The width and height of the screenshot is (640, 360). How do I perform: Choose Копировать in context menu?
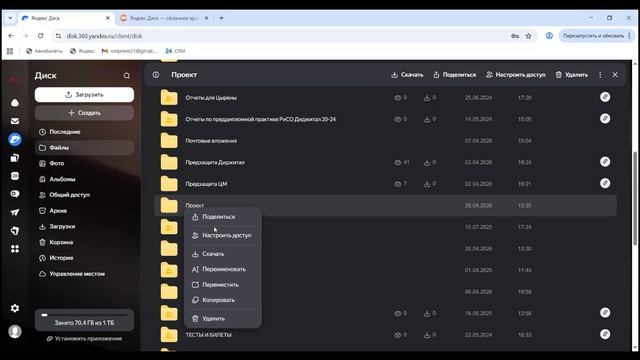222,300
